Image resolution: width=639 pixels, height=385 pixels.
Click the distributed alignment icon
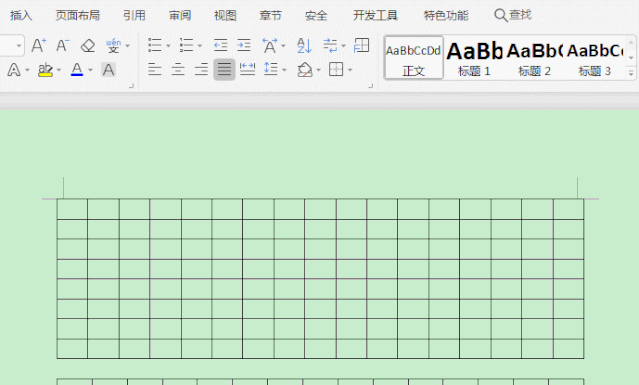click(247, 70)
